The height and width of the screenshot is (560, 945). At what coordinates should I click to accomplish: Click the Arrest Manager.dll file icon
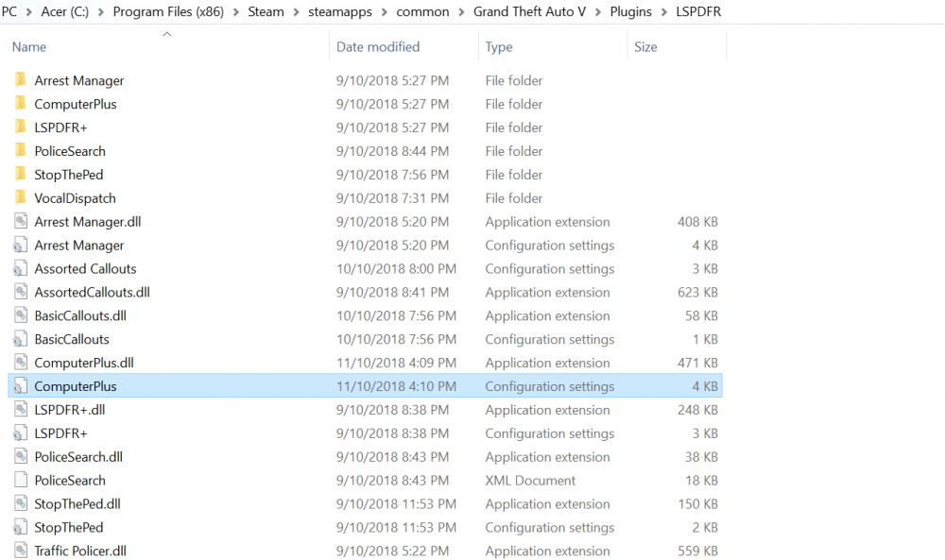point(21,221)
